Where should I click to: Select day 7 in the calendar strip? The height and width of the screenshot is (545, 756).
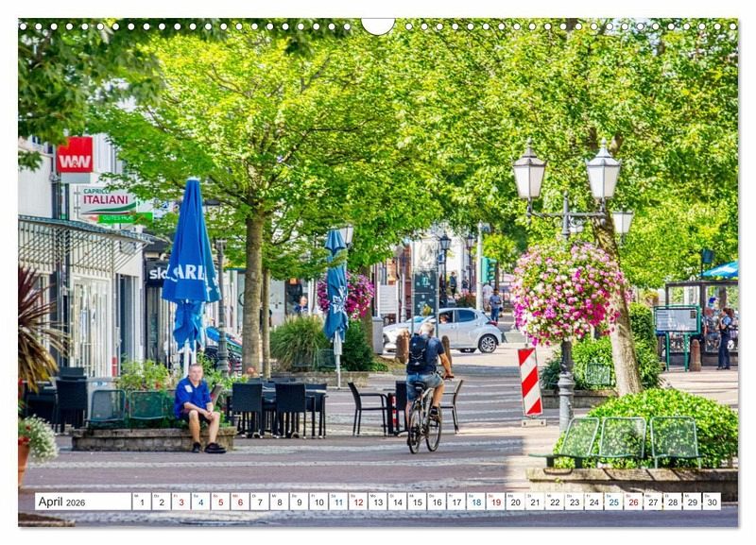(x=260, y=502)
